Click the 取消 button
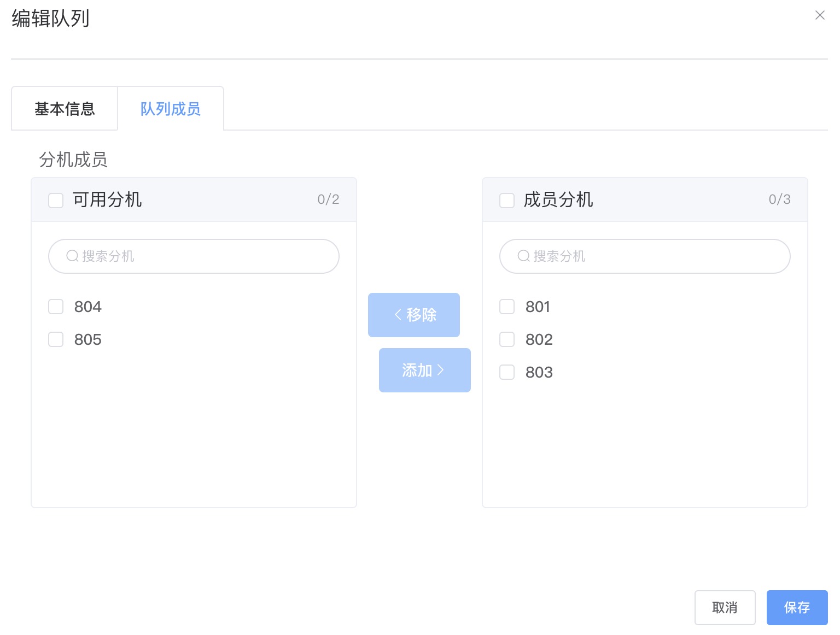This screenshot has width=840, height=635. coord(725,607)
